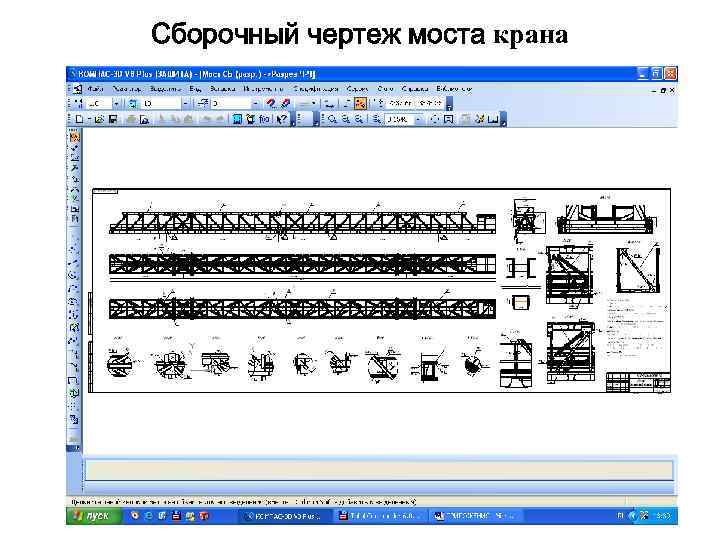The image size is (720, 540).
Task: Click the New document icon
Action: point(79,119)
